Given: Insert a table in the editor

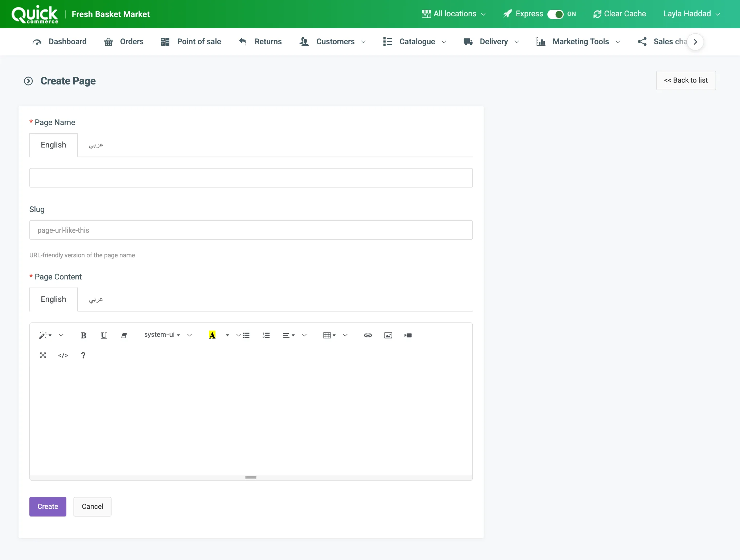Looking at the screenshot, I should (329, 335).
